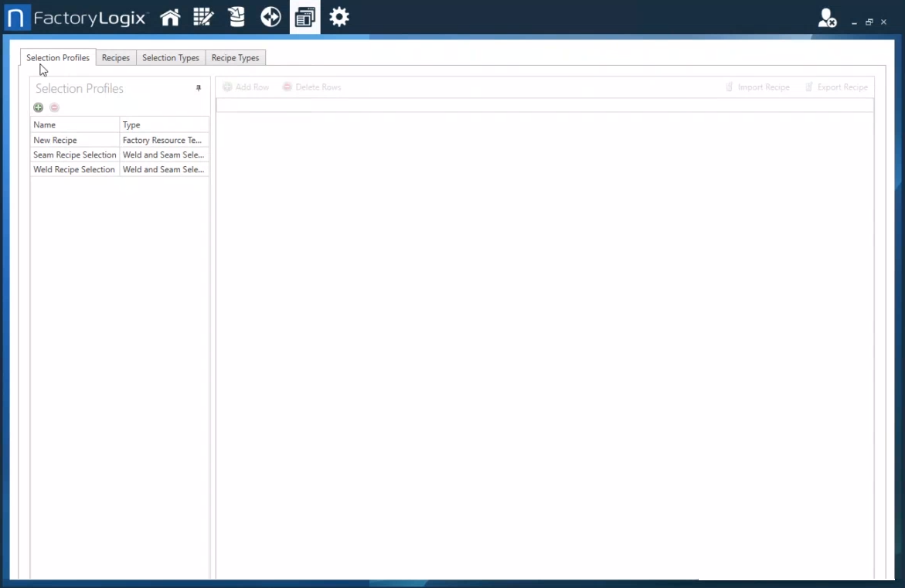Open the database import module icon
This screenshot has width=905, height=588.
click(236, 16)
